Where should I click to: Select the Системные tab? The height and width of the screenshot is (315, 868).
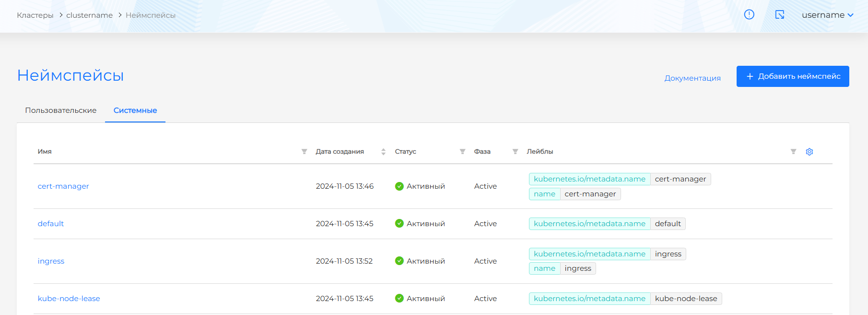(x=135, y=110)
